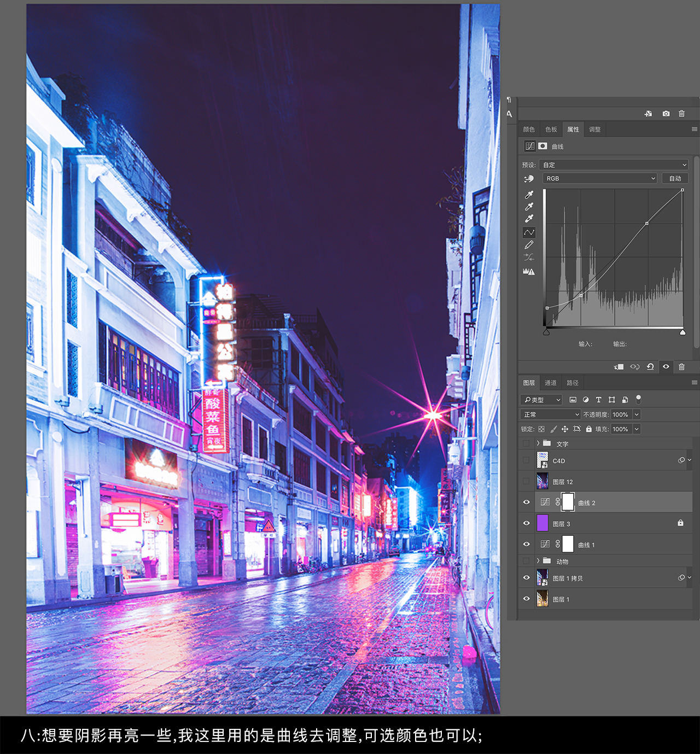Image resolution: width=700 pixels, height=754 pixels.
Task: Switch to the 调整 tab
Action: (x=595, y=130)
